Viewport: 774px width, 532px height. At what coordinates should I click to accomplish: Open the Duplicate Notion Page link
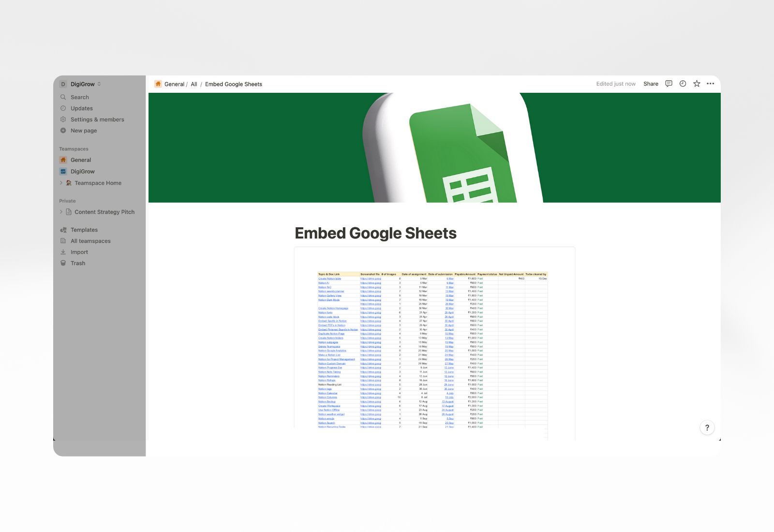pyautogui.click(x=331, y=334)
